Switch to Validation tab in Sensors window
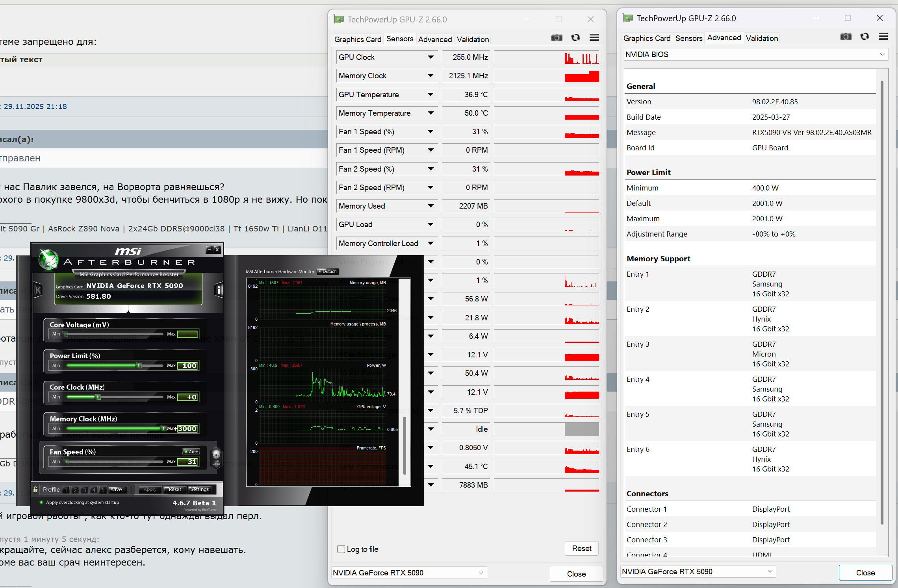898x588 pixels. [473, 39]
